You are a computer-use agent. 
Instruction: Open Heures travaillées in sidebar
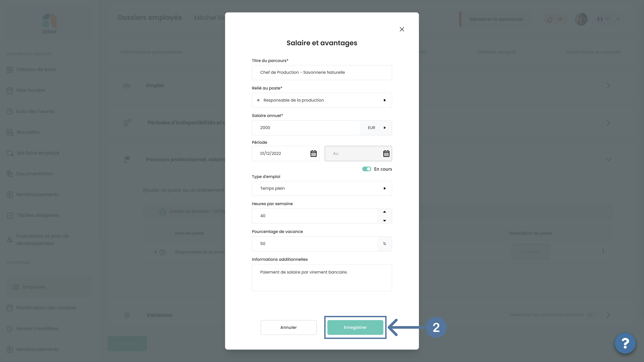pos(37,329)
